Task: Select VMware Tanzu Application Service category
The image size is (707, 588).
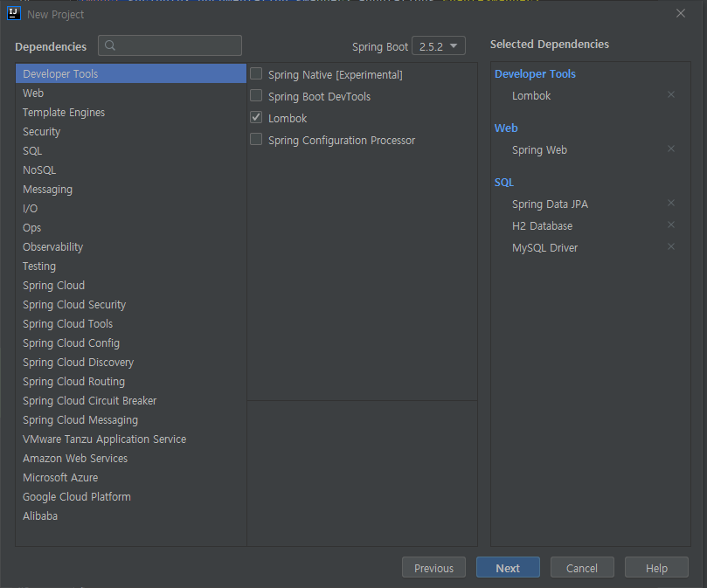Action: coord(131,439)
